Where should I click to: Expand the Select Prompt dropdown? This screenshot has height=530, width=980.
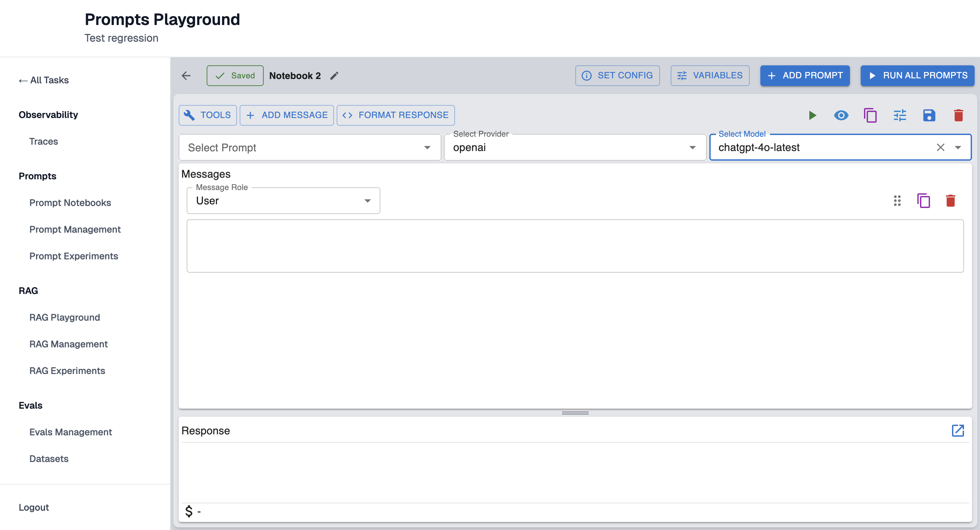(427, 148)
